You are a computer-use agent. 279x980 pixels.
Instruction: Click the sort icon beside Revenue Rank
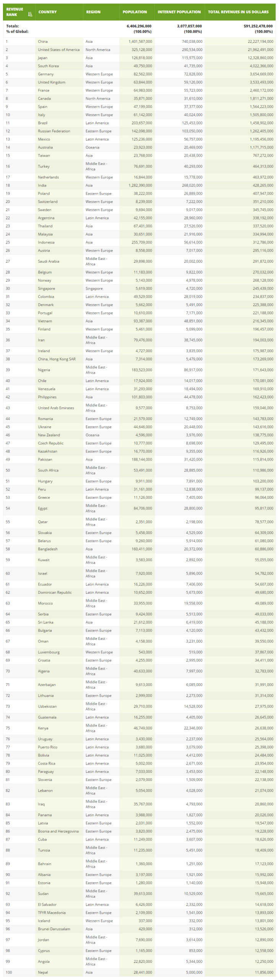(30, 14)
